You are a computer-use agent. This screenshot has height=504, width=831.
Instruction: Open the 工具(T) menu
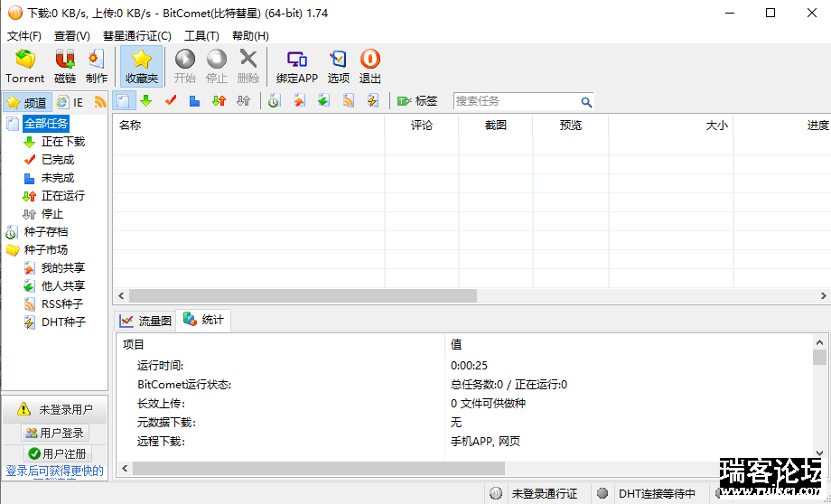click(x=202, y=36)
